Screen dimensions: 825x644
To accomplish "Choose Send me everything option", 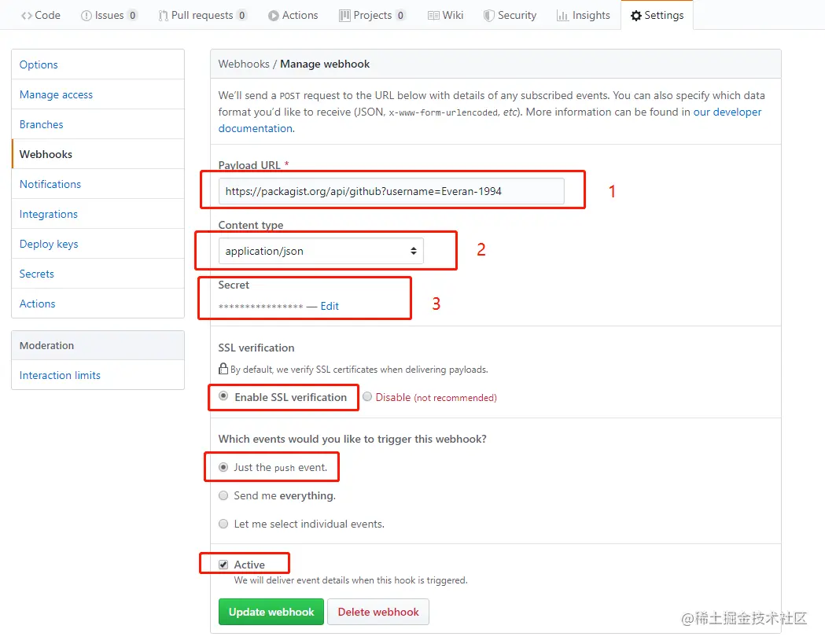I will click(x=223, y=495).
